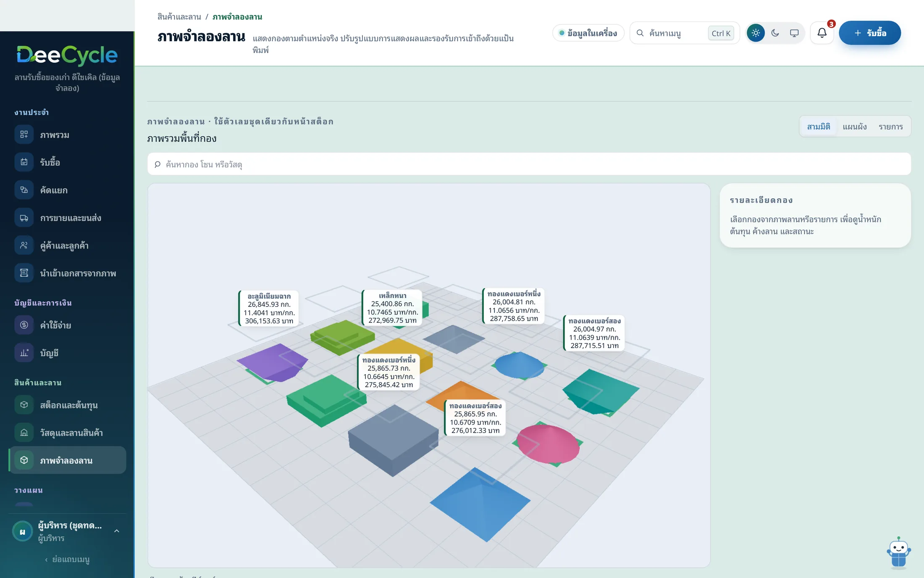924x578 pixels.
Task: Switch to dark theme
Action: pos(775,33)
